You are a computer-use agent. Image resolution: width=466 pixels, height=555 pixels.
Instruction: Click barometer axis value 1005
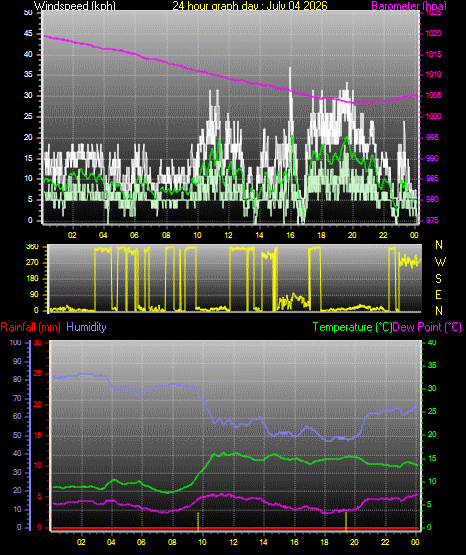433,96
